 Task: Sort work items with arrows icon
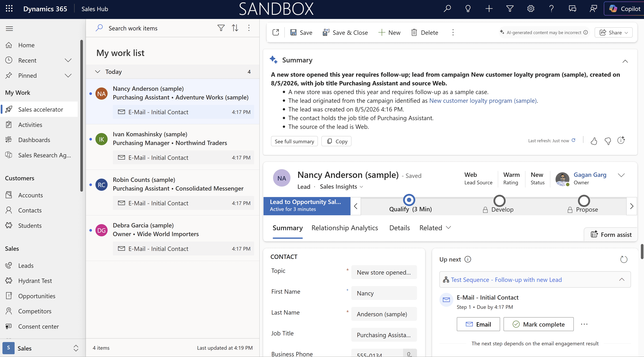pos(235,28)
